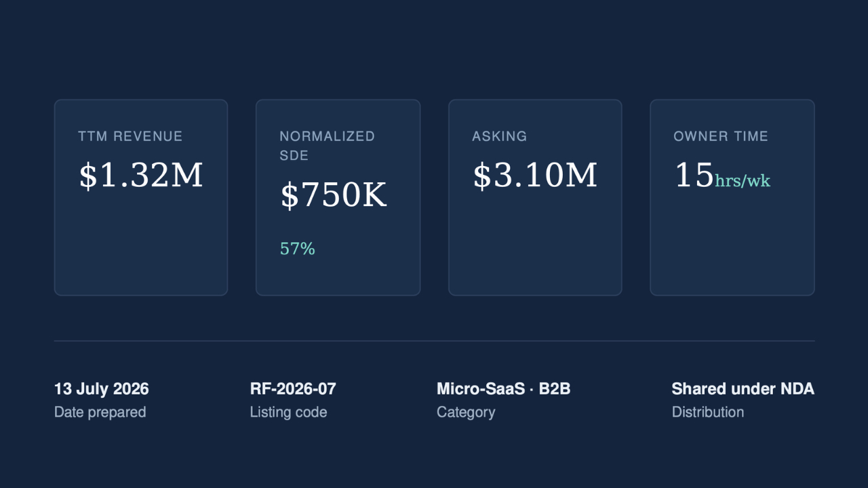This screenshot has width=868, height=488.
Task: Click the hrs/wk unit label
Action: [x=743, y=181]
